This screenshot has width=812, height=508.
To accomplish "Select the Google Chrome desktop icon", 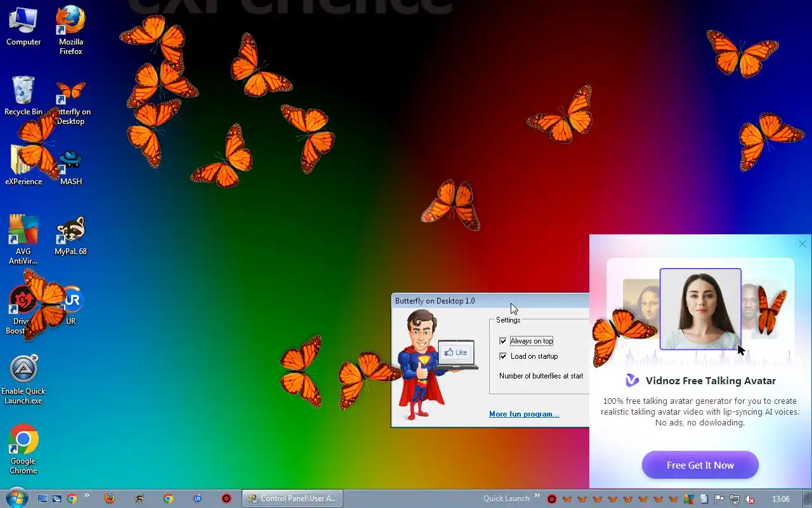I will click(x=23, y=450).
